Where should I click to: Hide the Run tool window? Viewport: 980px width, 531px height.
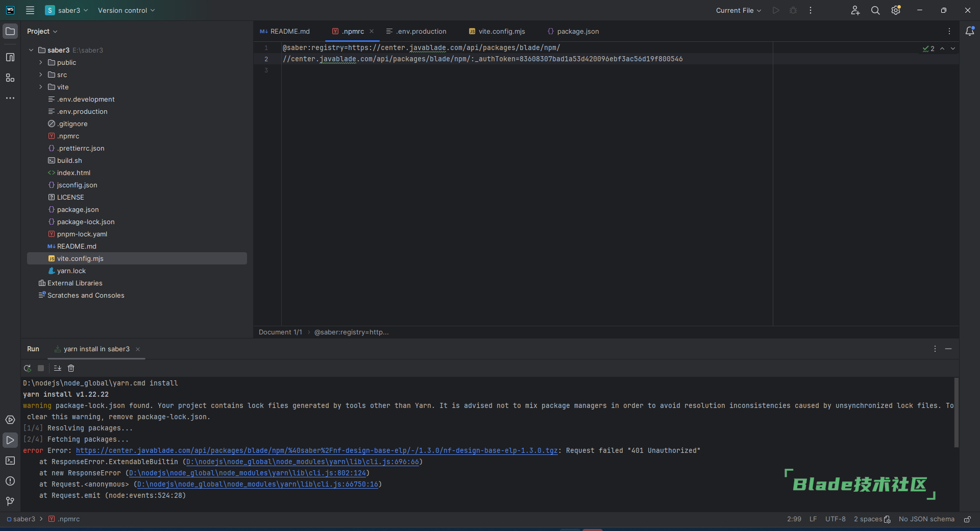click(x=948, y=349)
